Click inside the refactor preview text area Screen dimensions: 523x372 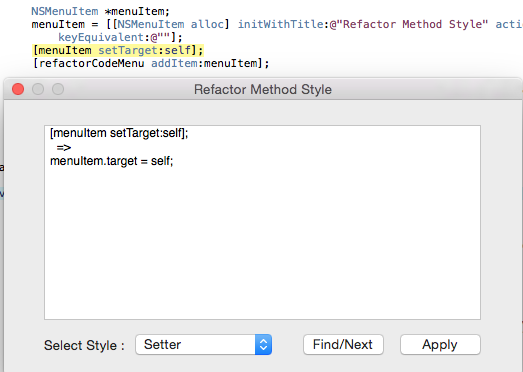click(262, 223)
